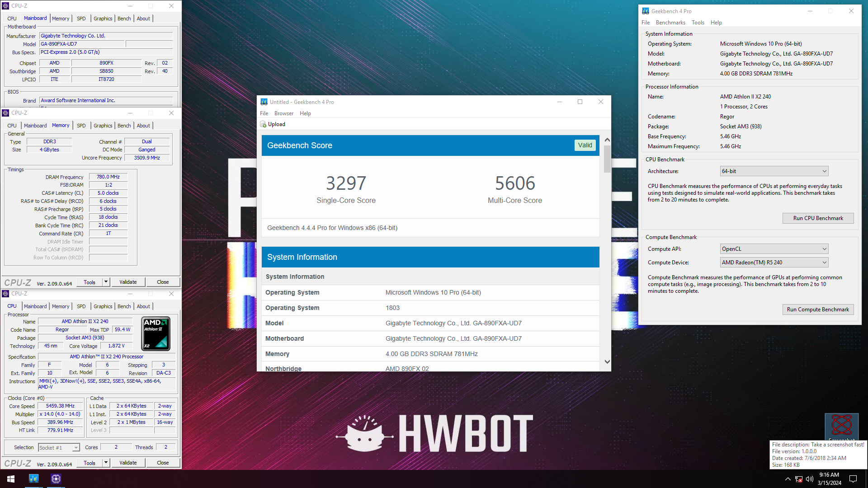Click Close in CPU-Z Memory window
Screen dimensions: 868x488
[x=163, y=282]
